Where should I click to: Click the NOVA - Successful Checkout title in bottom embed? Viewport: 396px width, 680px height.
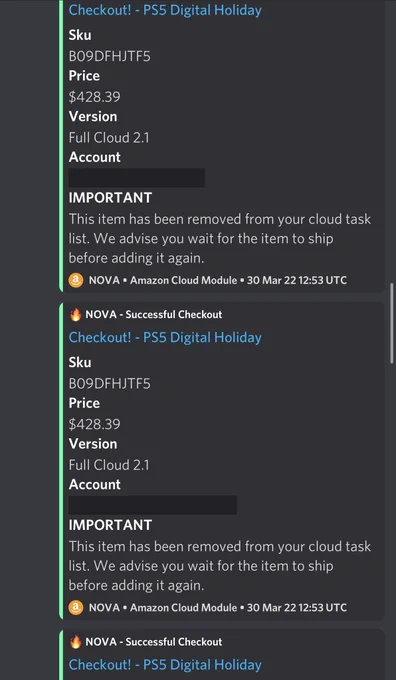154,642
